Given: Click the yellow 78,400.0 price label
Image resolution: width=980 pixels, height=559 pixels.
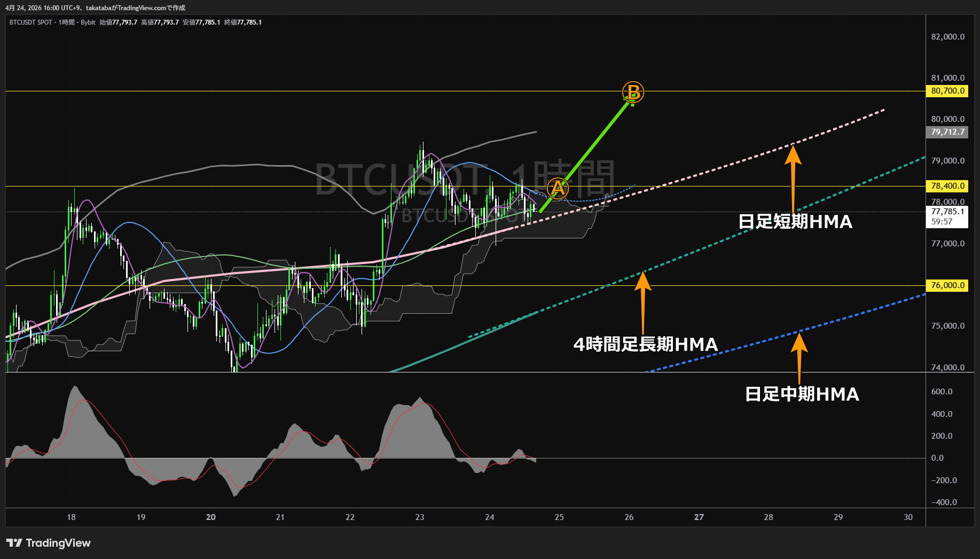Looking at the screenshot, I should [947, 186].
